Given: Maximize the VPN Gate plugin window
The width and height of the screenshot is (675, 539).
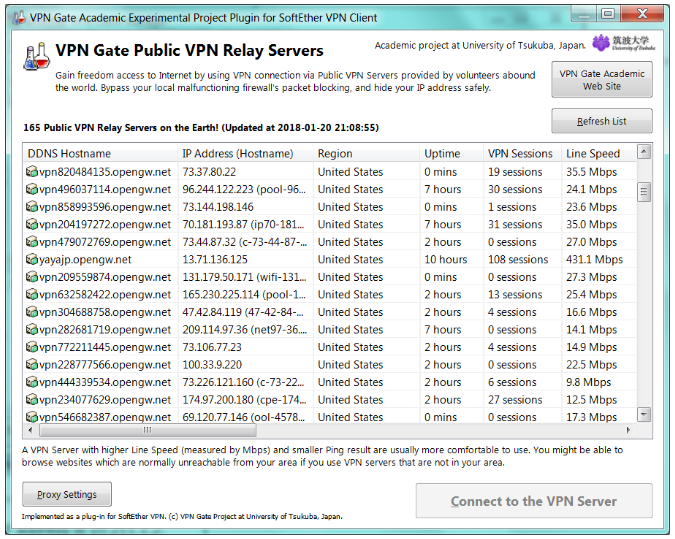Looking at the screenshot, I should (x=608, y=14).
